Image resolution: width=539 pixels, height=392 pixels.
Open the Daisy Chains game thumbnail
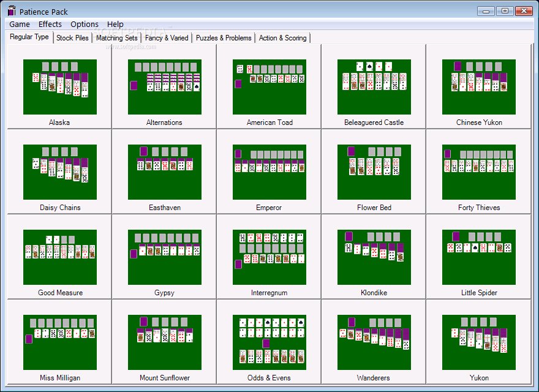[x=60, y=172]
